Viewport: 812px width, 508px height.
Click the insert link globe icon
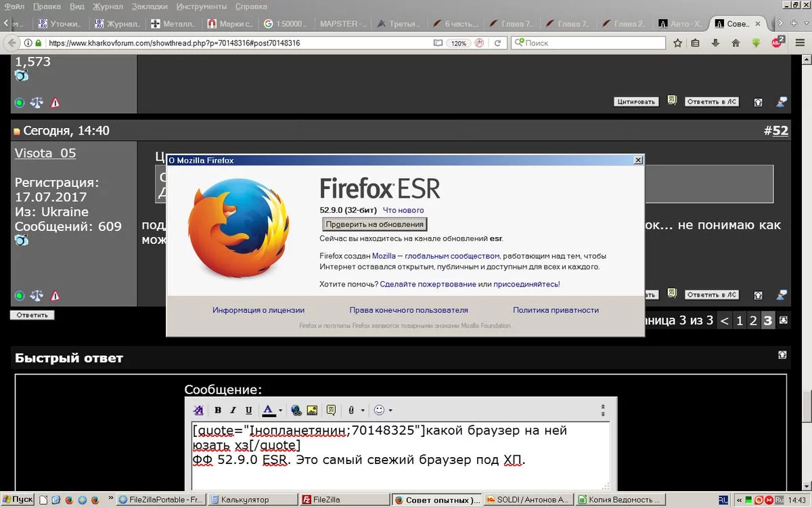(x=296, y=410)
